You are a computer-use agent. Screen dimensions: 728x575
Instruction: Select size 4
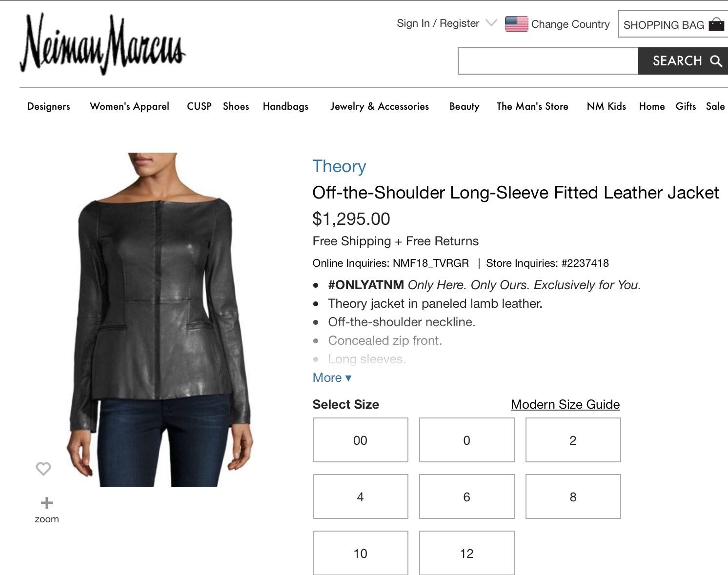(361, 496)
